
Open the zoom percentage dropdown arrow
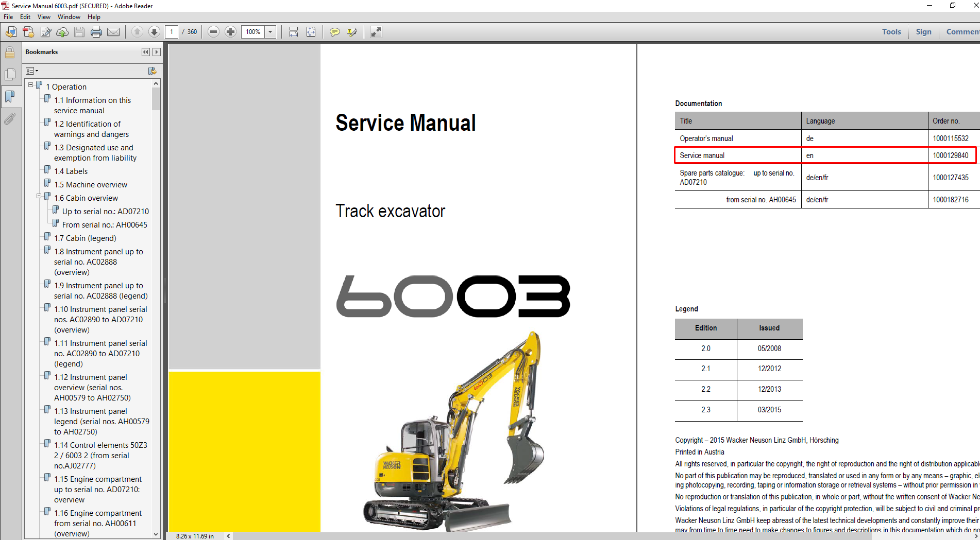tap(271, 32)
